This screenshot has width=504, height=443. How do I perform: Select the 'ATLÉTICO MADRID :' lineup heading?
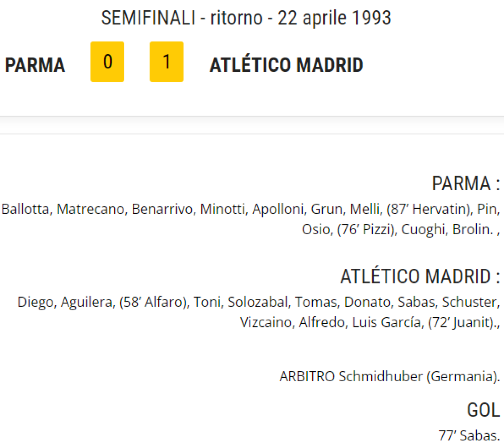[420, 276]
